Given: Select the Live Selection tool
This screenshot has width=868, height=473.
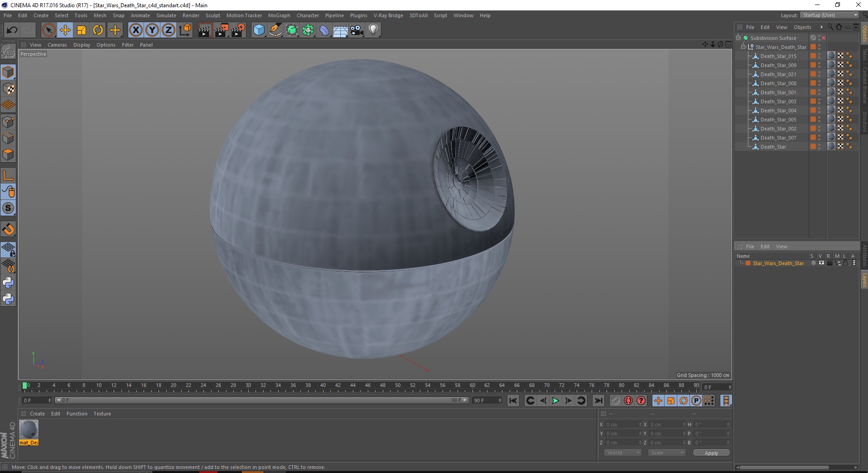Looking at the screenshot, I should coord(48,30).
